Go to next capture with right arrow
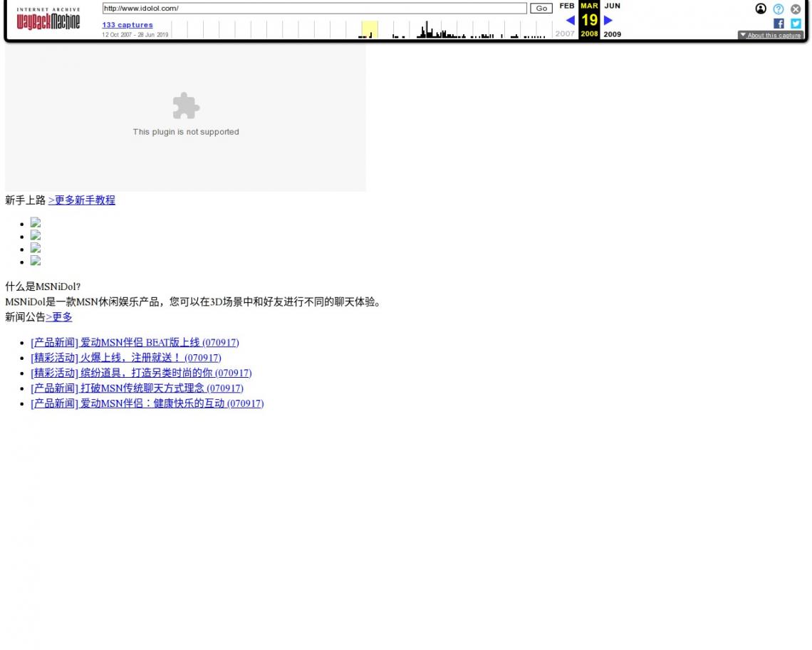 pyautogui.click(x=608, y=20)
